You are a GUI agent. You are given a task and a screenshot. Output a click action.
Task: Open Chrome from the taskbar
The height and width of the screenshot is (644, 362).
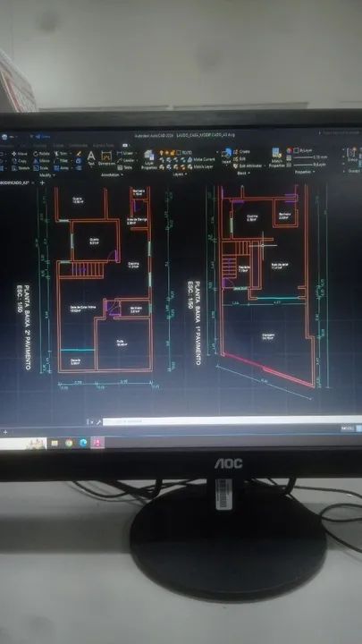[69, 443]
